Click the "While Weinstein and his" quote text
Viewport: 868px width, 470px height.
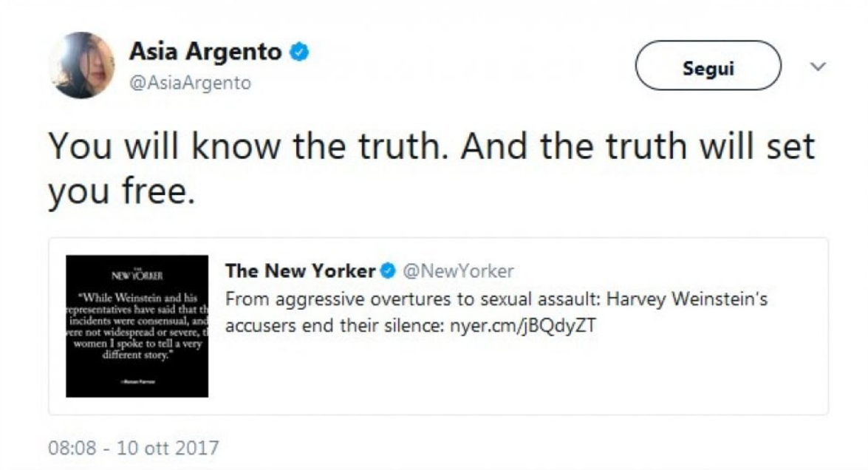[138, 298]
